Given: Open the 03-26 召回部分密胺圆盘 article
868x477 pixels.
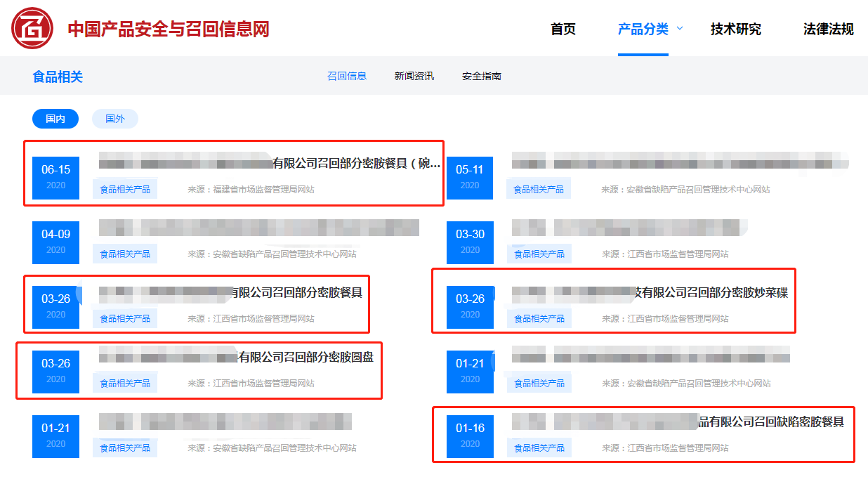Looking at the screenshot, I should (305, 357).
